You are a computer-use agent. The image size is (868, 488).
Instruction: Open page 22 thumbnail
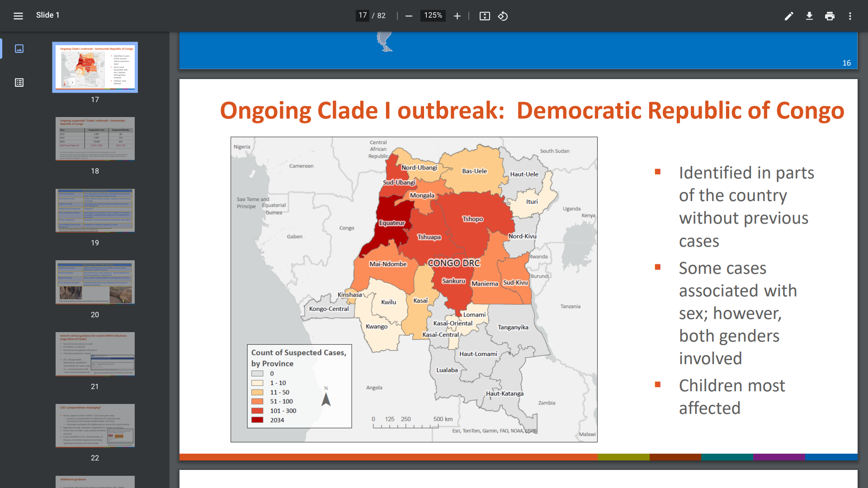(x=95, y=425)
